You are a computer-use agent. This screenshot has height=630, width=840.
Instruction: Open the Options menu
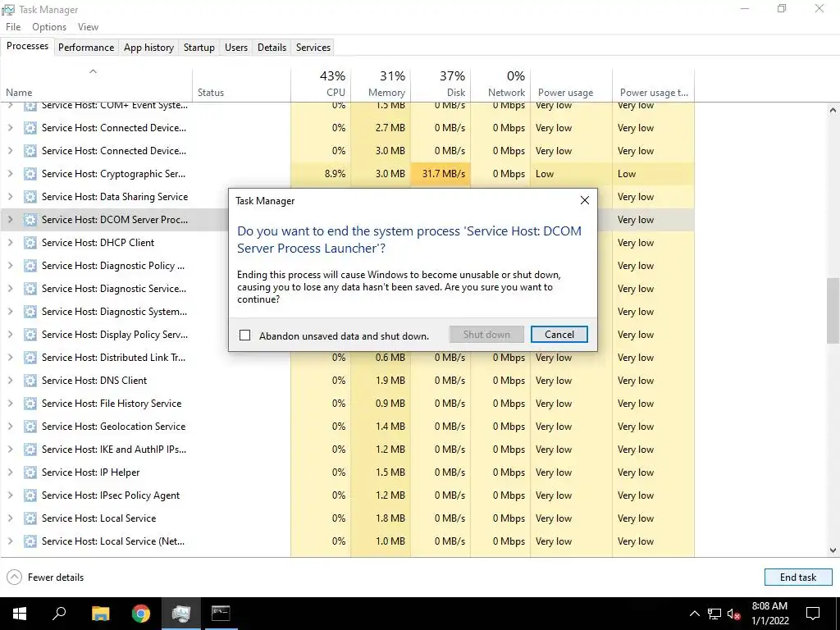tap(48, 27)
